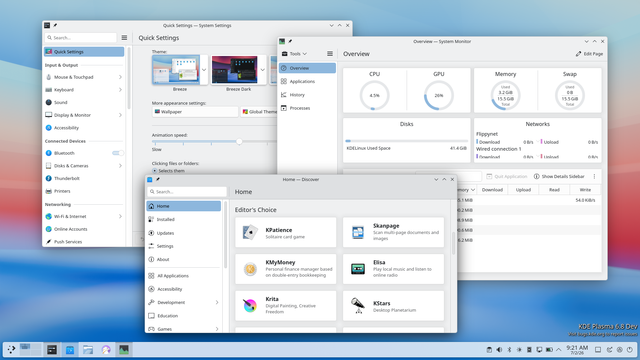Open Settings page in Discover sidebar
The height and width of the screenshot is (360, 640).
pyautogui.click(x=184, y=246)
